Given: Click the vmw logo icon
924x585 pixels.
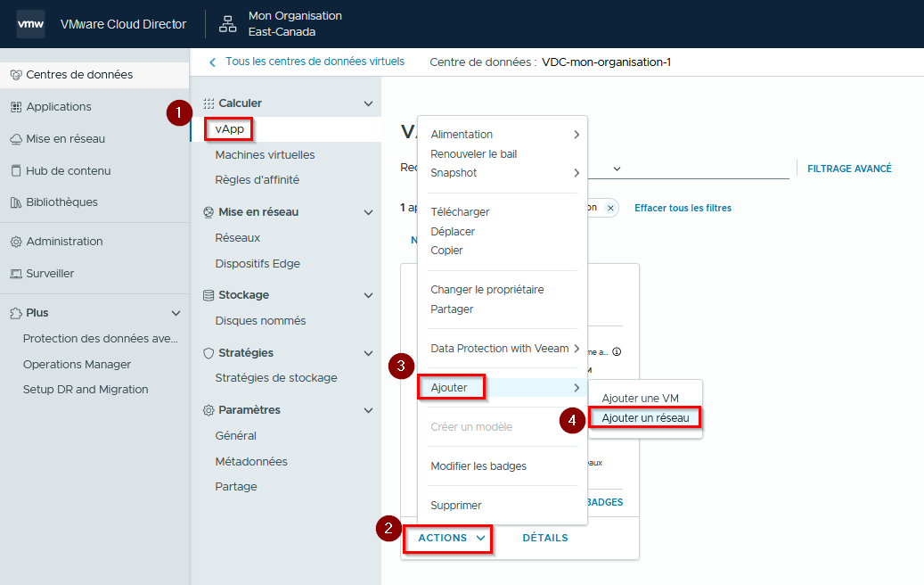Looking at the screenshot, I should 30,24.
